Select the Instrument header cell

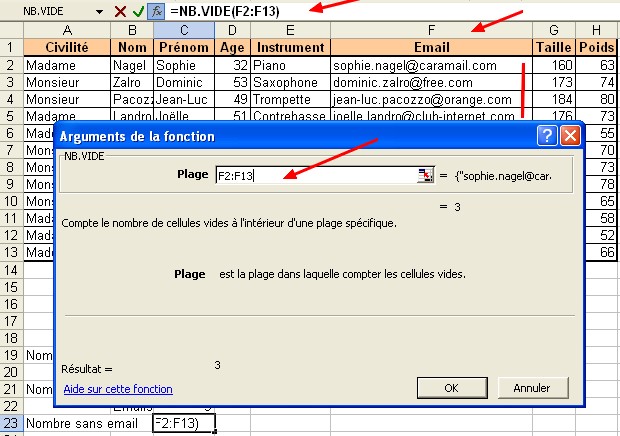pyautogui.click(x=290, y=47)
